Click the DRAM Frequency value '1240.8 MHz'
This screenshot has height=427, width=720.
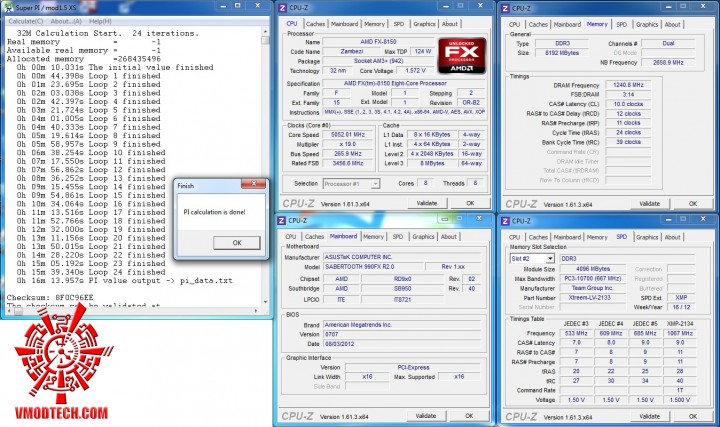(x=628, y=85)
